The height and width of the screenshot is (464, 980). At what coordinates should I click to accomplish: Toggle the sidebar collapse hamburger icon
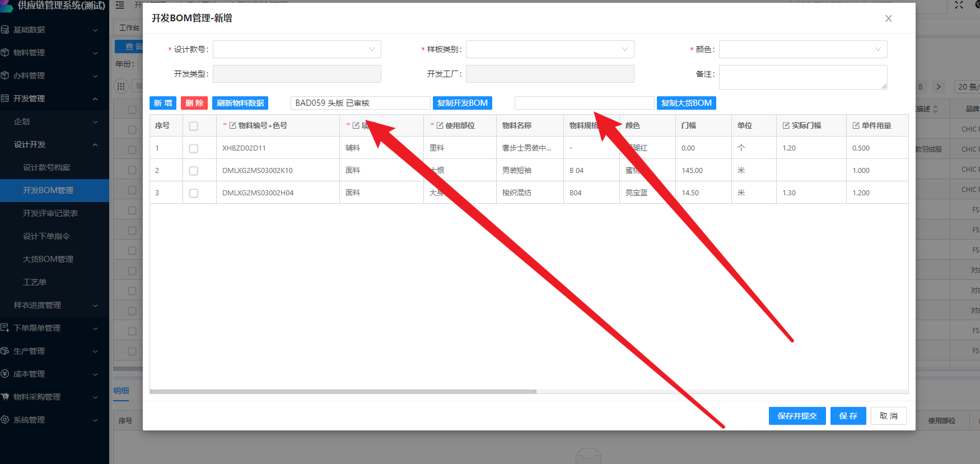point(120,5)
